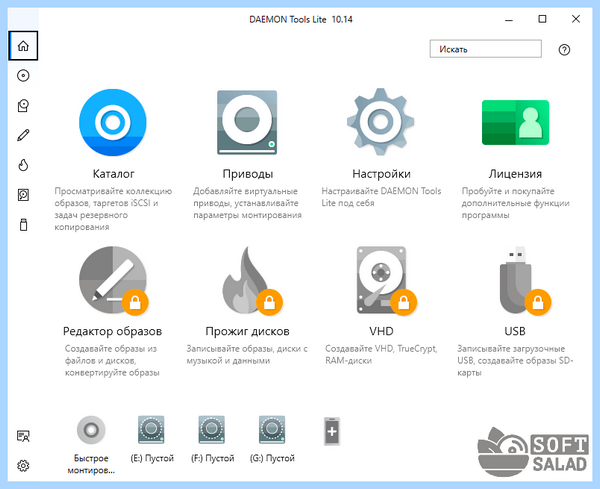
Task: Open the Каталог title link
Action: [113, 174]
